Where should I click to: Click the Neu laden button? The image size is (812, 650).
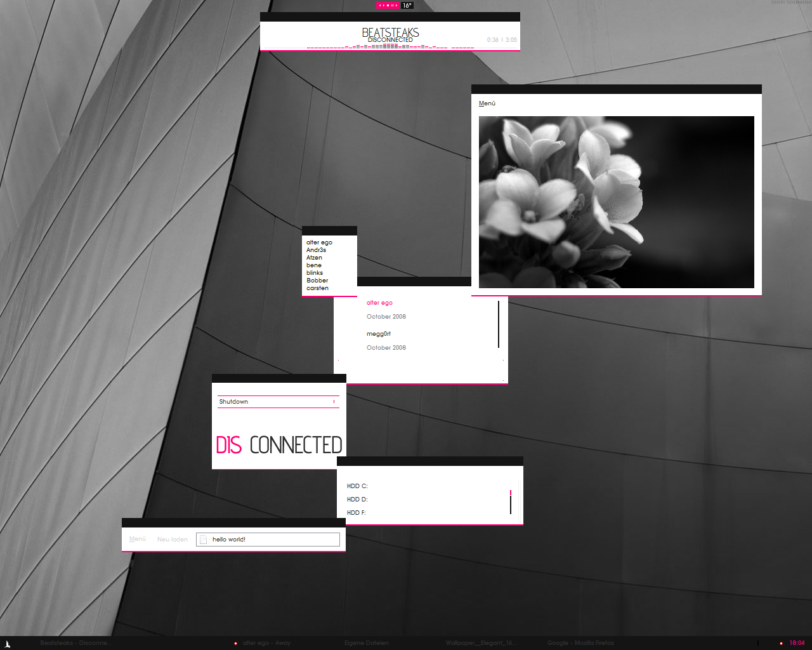click(x=172, y=540)
